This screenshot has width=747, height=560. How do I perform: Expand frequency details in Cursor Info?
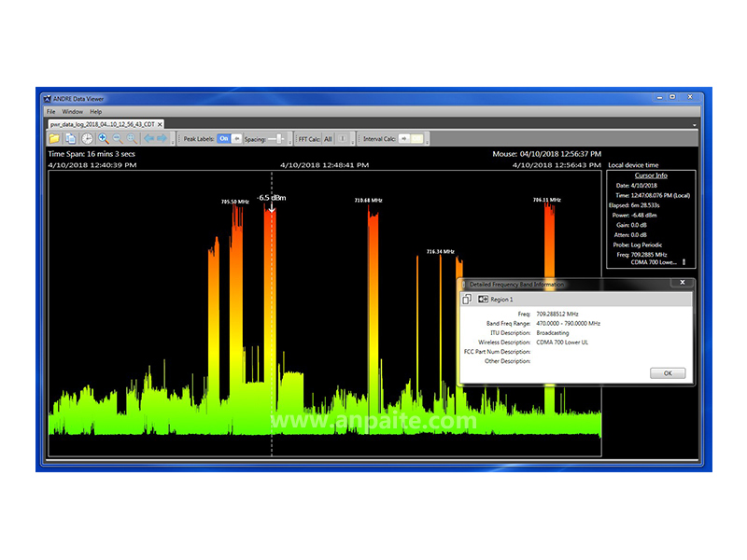pyautogui.click(x=684, y=262)
